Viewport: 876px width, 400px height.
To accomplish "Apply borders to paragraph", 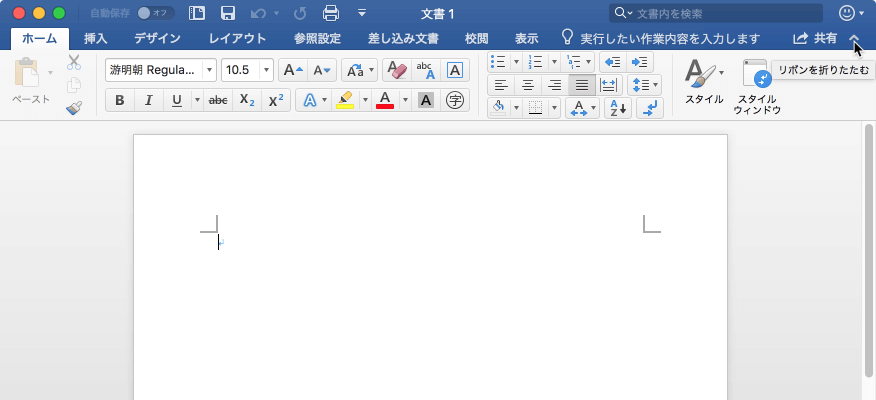I will coord(536,108).
